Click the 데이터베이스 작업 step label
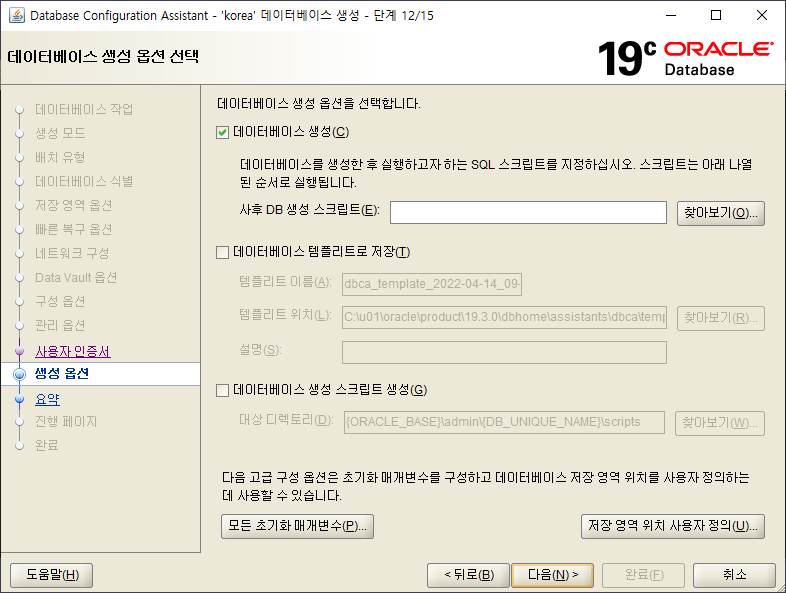Viewport: 786px width, 593px height. [x=84, y=109]
